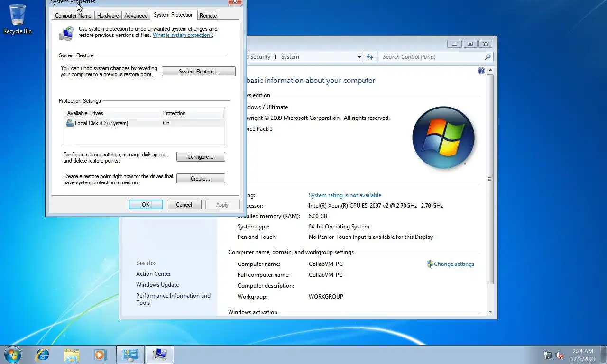607x364 pixels.
Task: Open Windows Media Player taskbar icon
Action: point(100,355)
